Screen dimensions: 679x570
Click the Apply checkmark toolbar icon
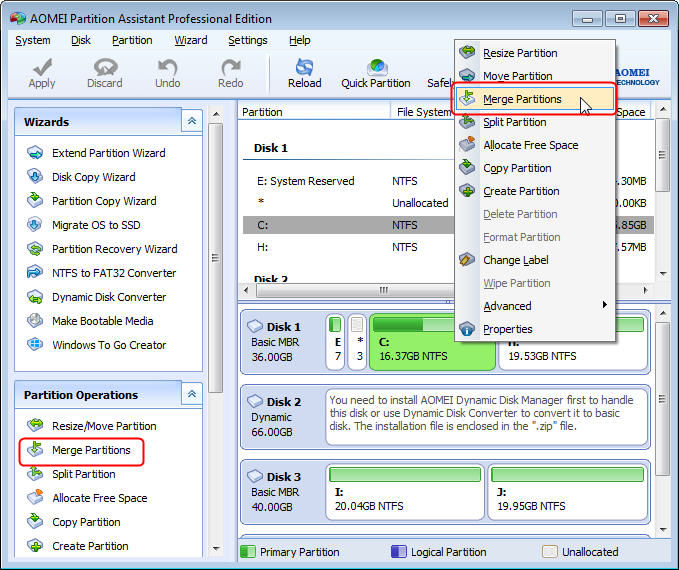pyautogui.click(x=42, y=66)
